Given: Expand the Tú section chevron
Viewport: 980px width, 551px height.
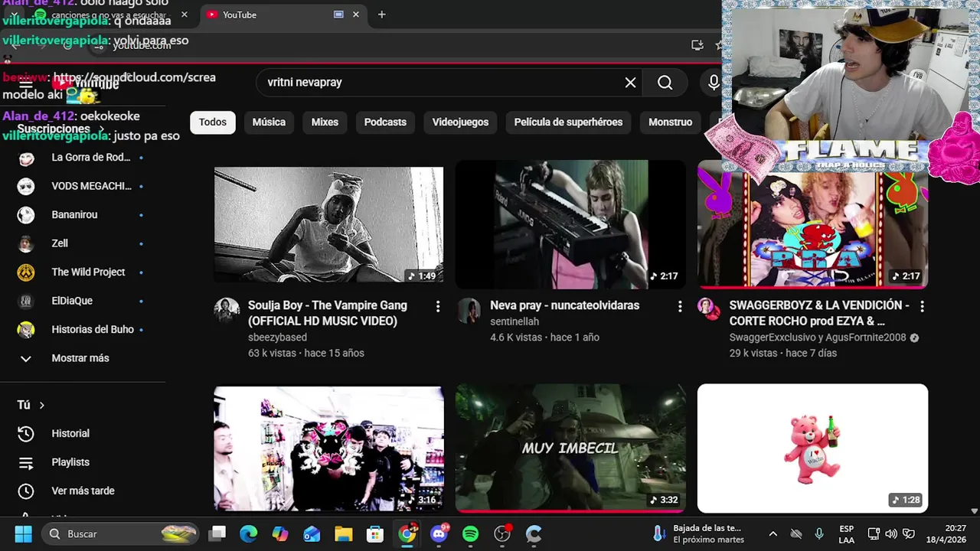Looking at the screenshot, I should pos(42,406).
